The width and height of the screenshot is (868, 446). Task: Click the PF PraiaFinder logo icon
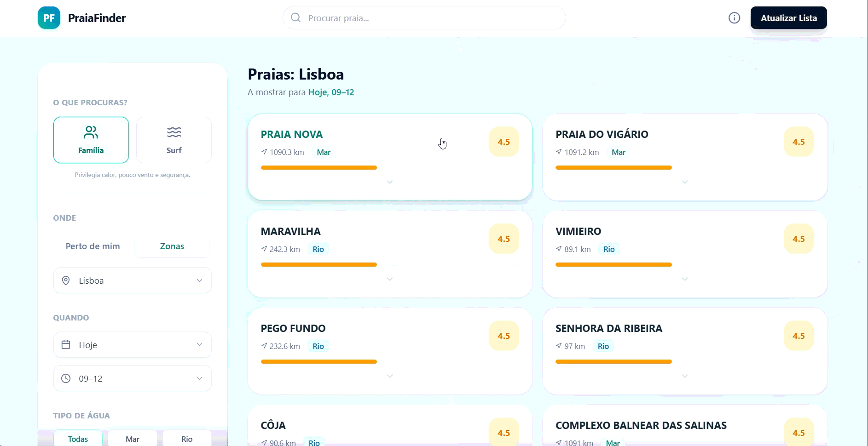click(49, 18)
